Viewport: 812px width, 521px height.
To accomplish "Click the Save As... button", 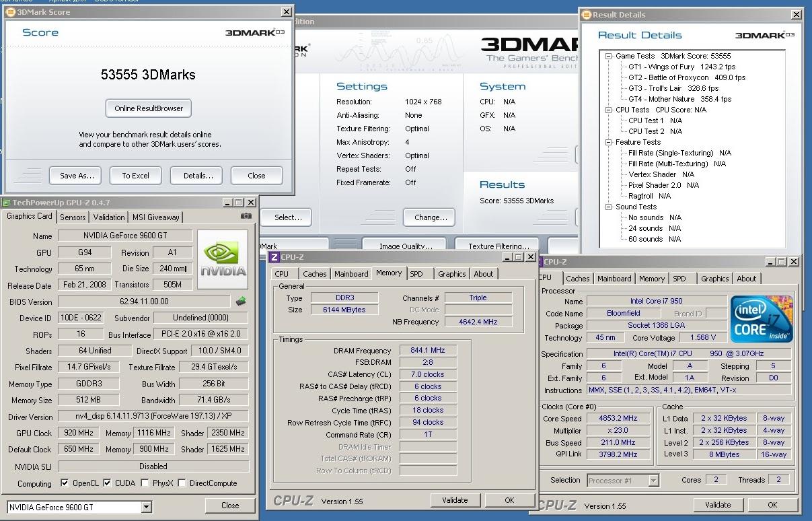I will click(x=77, y=176).
